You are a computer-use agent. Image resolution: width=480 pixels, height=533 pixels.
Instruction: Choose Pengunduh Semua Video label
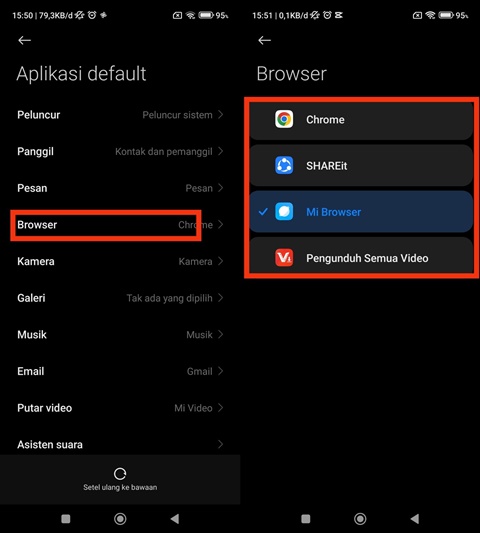tap(367, 258)
